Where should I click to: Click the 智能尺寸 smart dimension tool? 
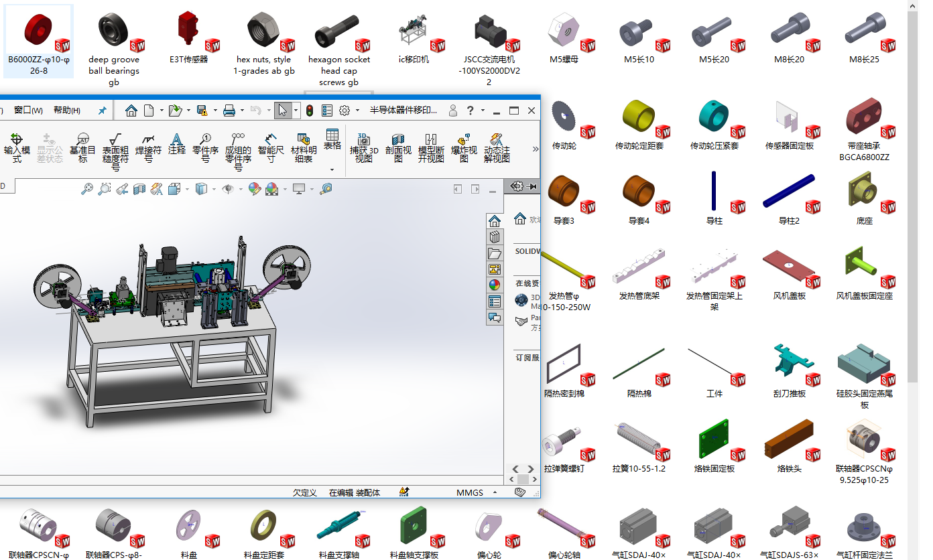pyautogui.click(x=271, y=147)
